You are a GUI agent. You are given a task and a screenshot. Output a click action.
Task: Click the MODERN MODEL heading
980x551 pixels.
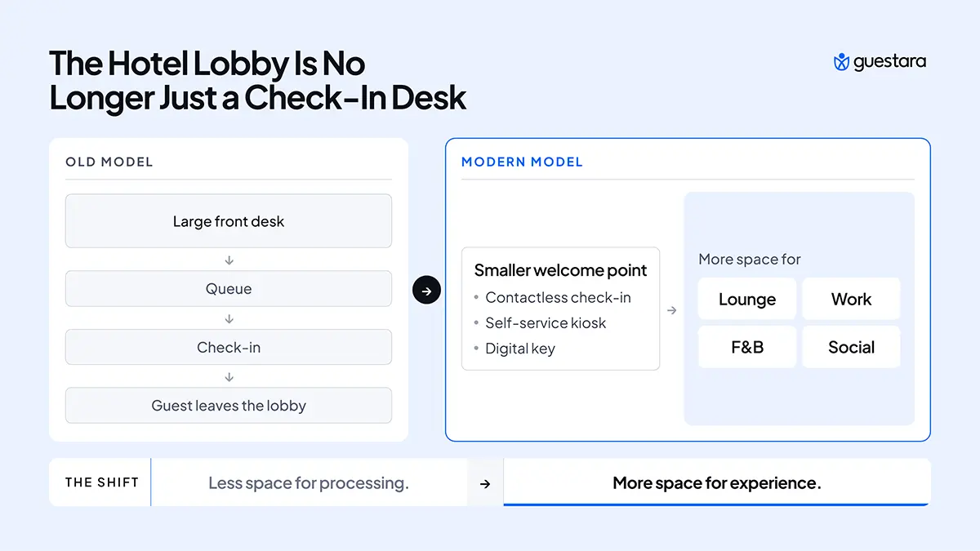tap(522, 162)
